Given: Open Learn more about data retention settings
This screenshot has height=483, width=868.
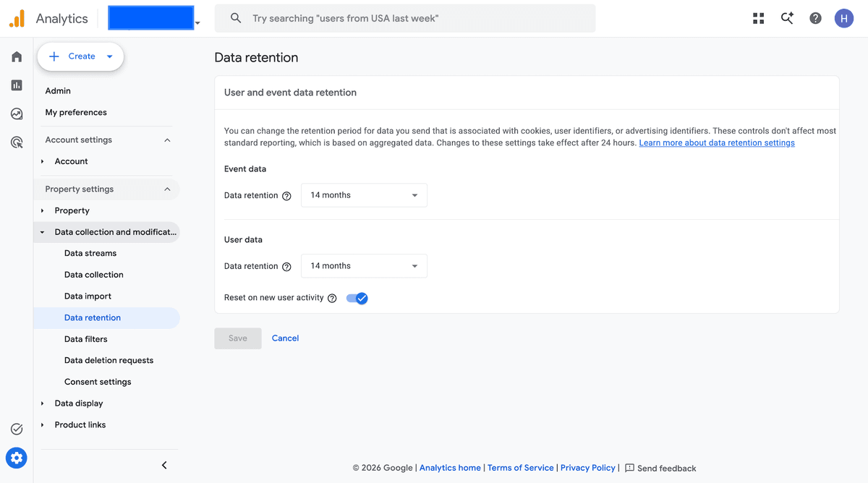Looking at the screenshot, I should coord(717,143).
